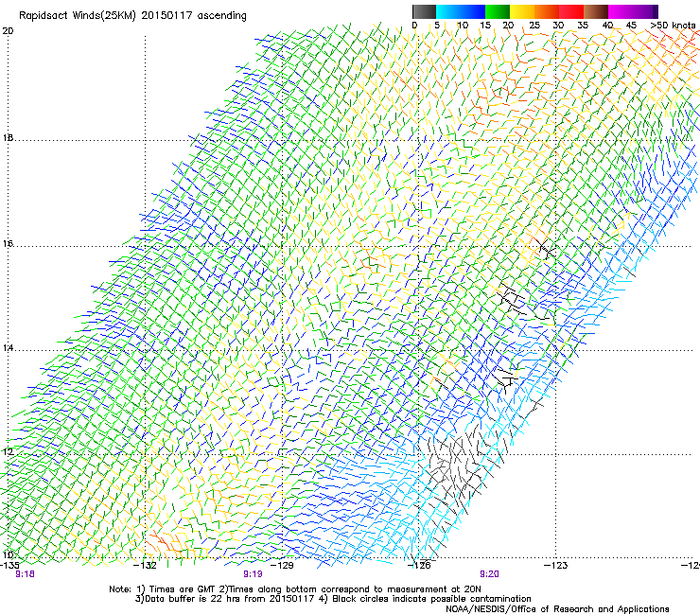Image resolution: width=700 pixels, height=615 pixels.
Task: Click the longitude label '-132'
Action: [x=146, y=566]
